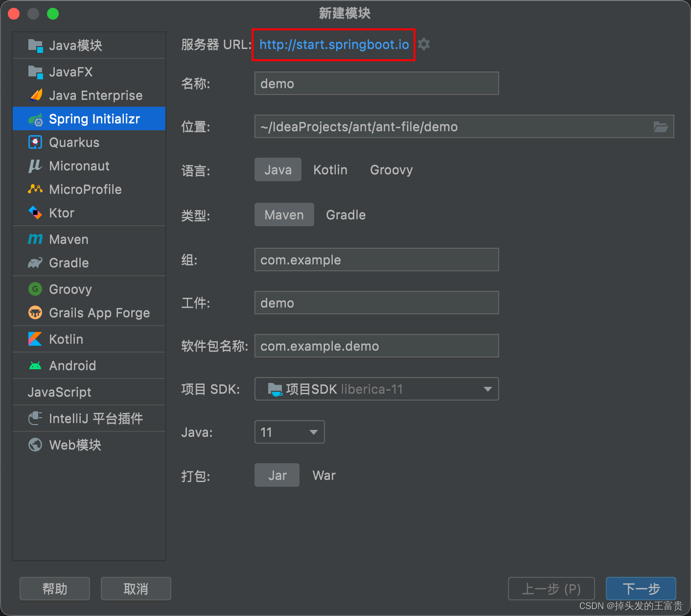691x616 pixels.
Task: Choose Groovy as the language
Action: coord(392,170)
